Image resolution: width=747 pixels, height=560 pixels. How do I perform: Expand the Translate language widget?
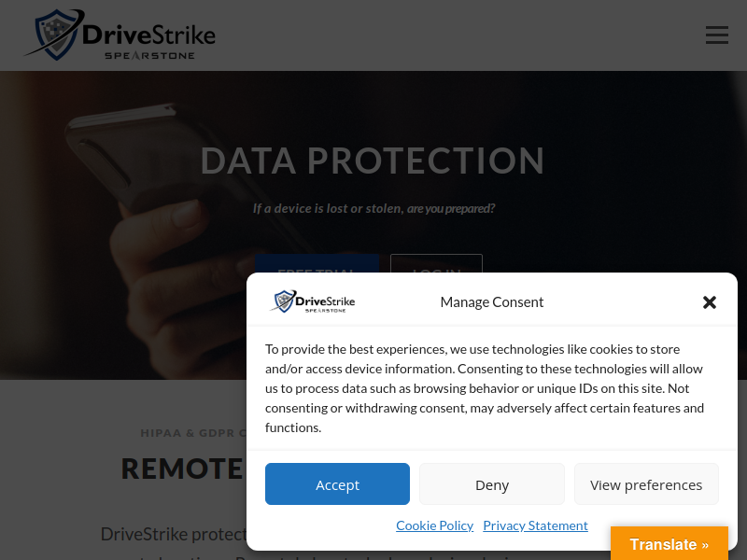(669, 544)
